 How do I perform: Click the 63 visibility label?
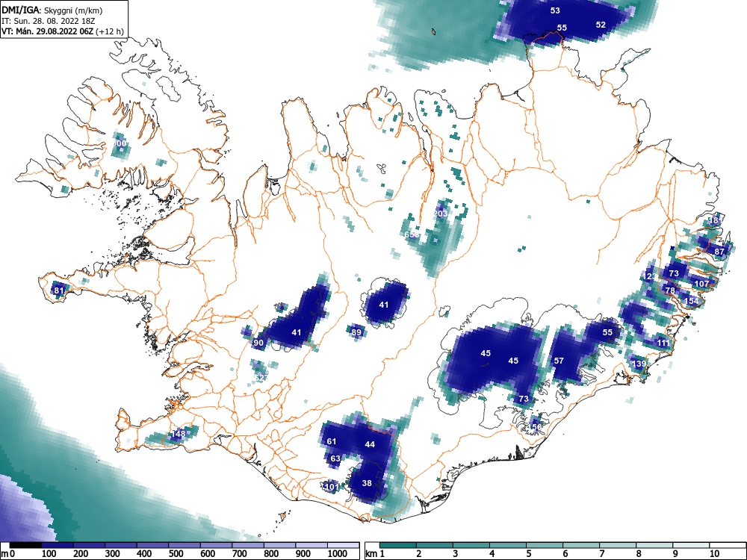coord(335,458)
